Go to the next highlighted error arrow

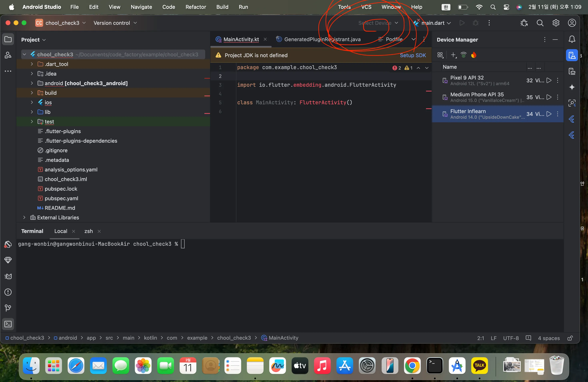(427, 68)
